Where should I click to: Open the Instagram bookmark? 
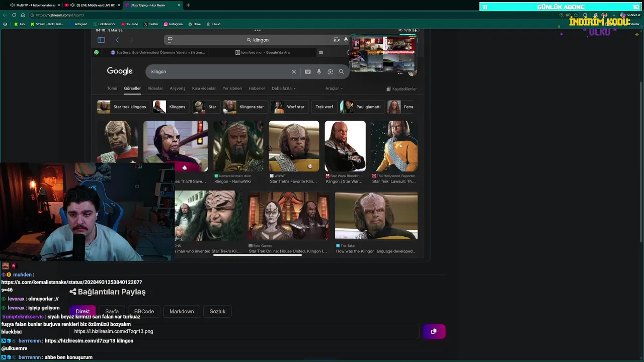pos(173,24)
